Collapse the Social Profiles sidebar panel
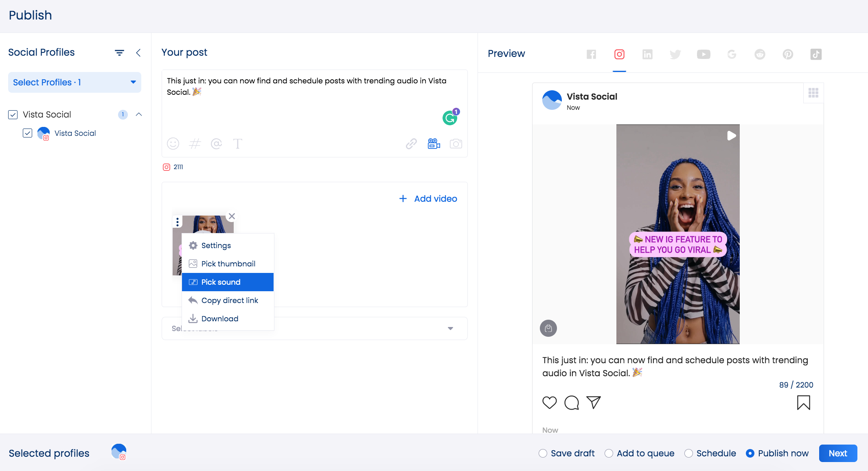 pyautogui.click(x=138, y=53)
